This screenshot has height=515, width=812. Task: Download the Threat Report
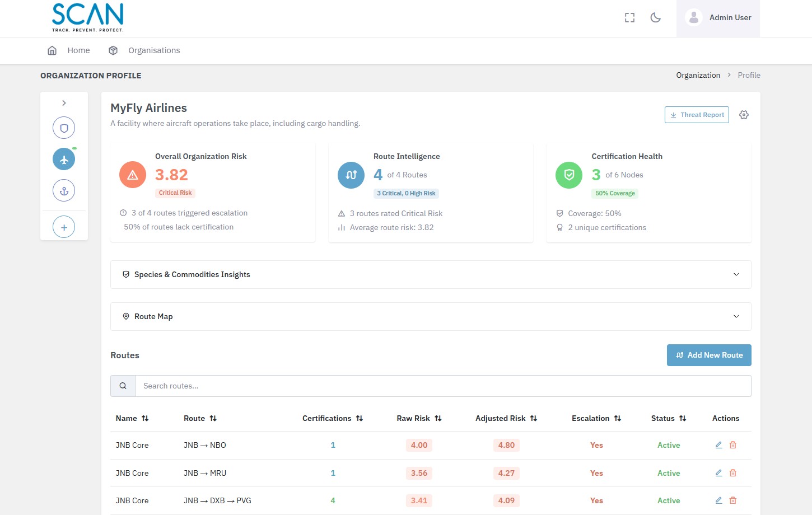point(697,114)
